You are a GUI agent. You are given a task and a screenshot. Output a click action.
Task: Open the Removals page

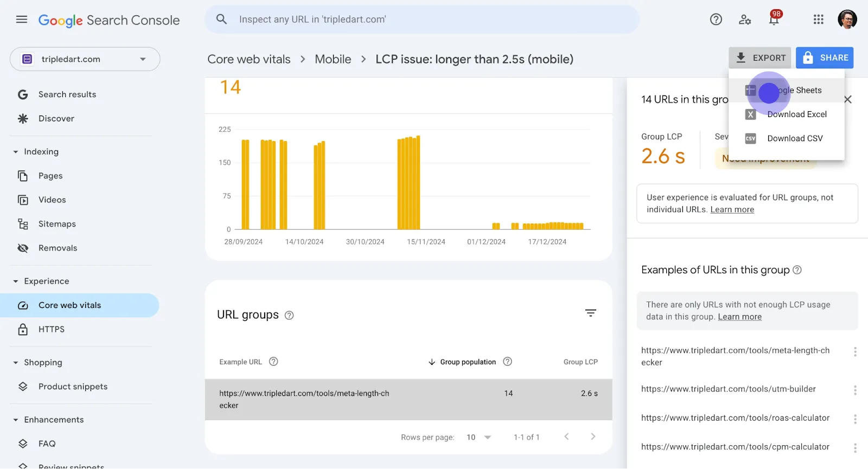pyautogui.click(x=58, y=248)
